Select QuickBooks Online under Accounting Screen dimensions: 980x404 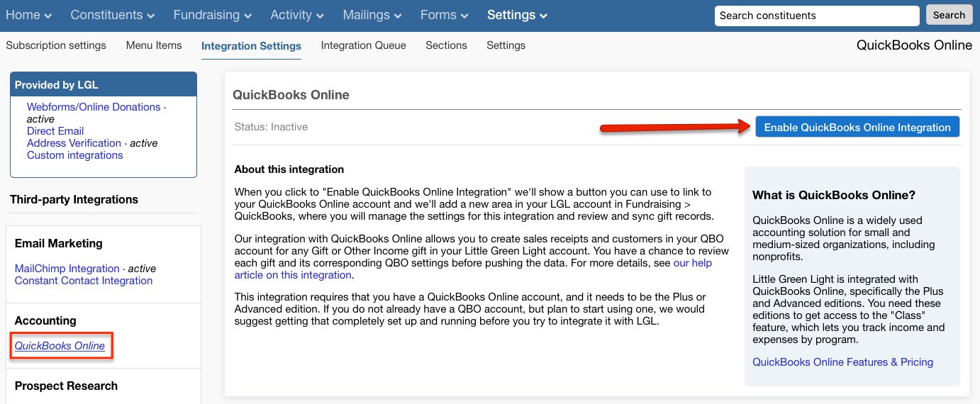coord(60,346)
